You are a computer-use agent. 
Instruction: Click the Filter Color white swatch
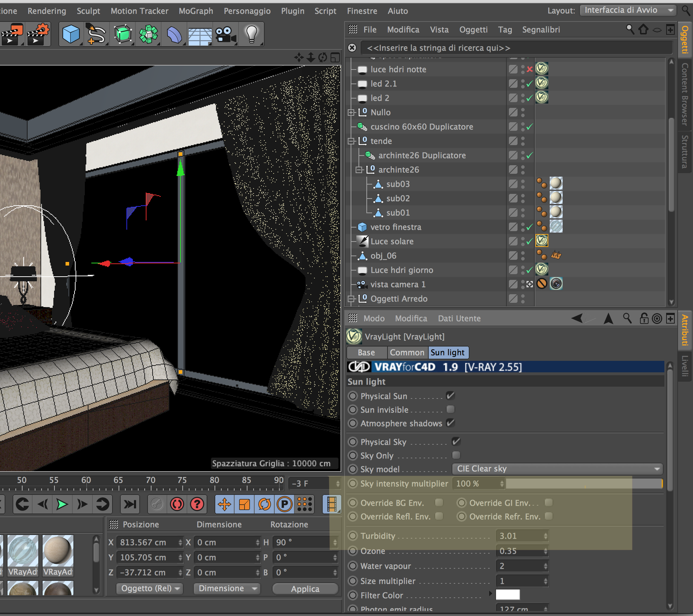click(x=507, y=595)
